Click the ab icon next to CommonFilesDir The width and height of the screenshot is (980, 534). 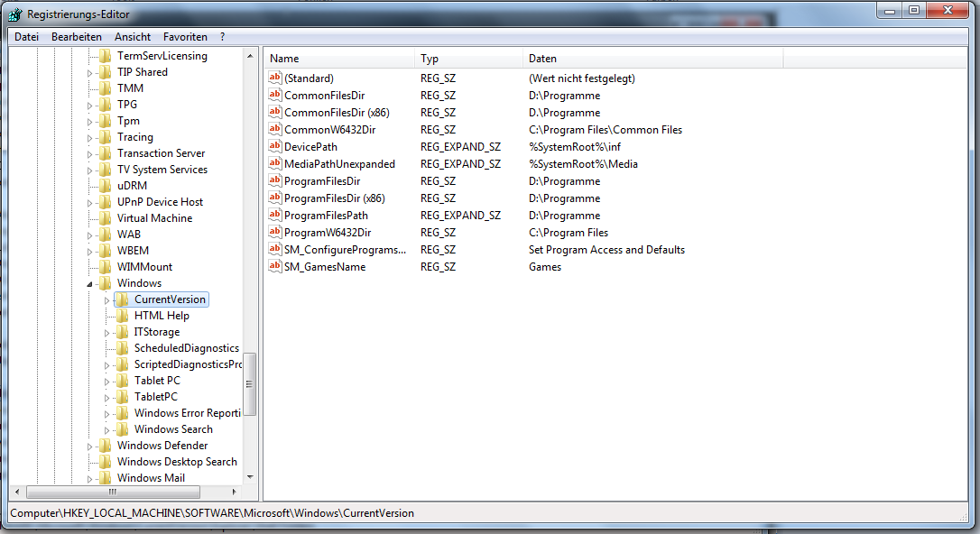coord(275,95)
